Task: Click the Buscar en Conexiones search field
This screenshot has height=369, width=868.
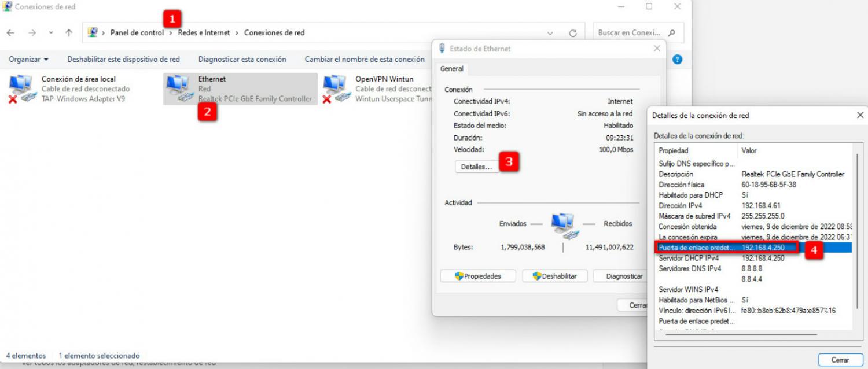Action: 629,33
